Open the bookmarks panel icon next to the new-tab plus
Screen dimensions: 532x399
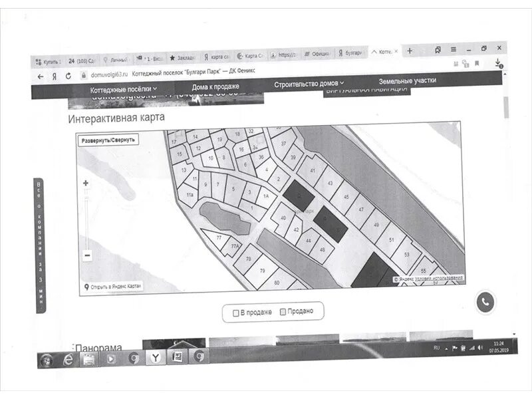point(438,50)
